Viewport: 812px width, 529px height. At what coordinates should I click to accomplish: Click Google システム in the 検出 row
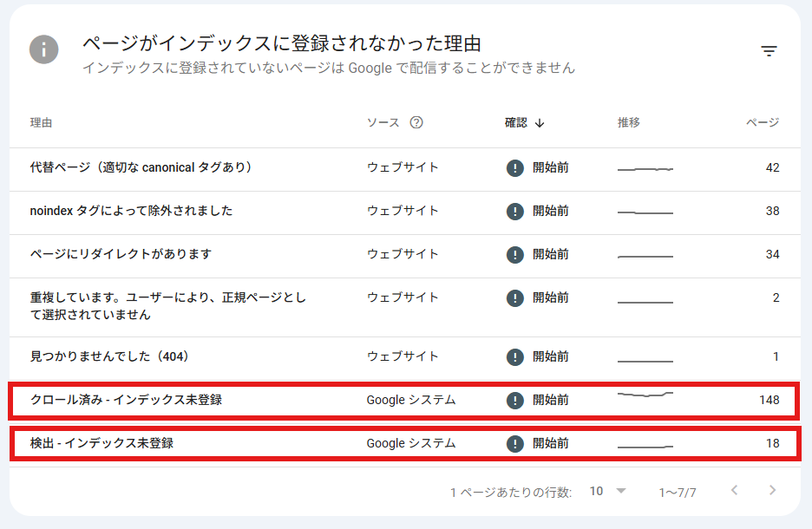tap(411, 444)
